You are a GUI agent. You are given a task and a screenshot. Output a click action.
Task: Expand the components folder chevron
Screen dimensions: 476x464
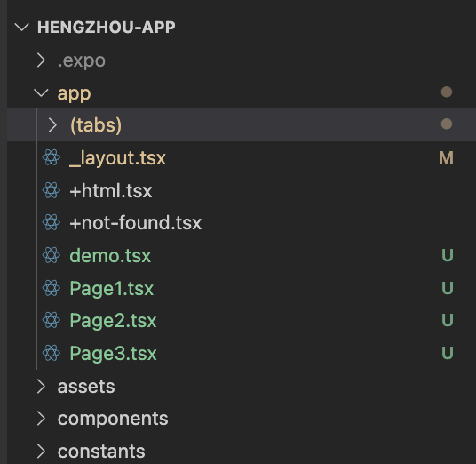coord(41,419)
